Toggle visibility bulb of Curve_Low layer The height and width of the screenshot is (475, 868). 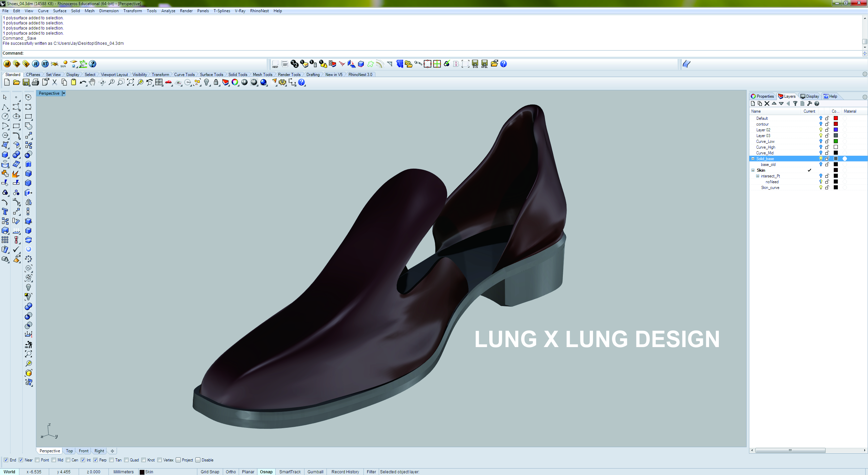821,141
